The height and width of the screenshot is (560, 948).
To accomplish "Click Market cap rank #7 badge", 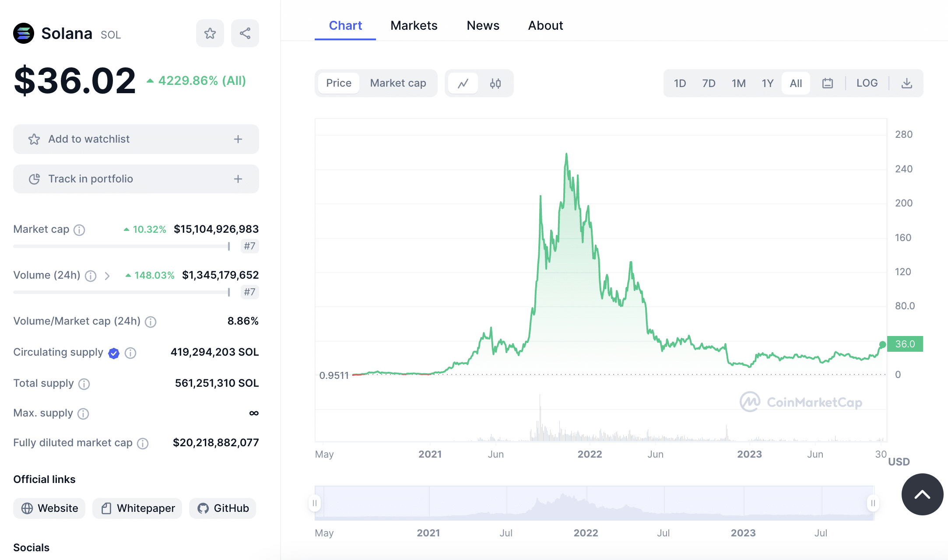I will (250, 246).
